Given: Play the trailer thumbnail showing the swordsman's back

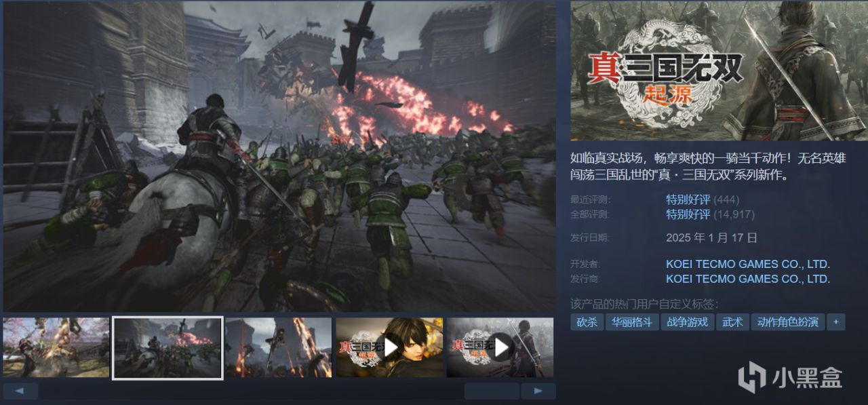Looking at the screenshot, I should click(500, 347).
